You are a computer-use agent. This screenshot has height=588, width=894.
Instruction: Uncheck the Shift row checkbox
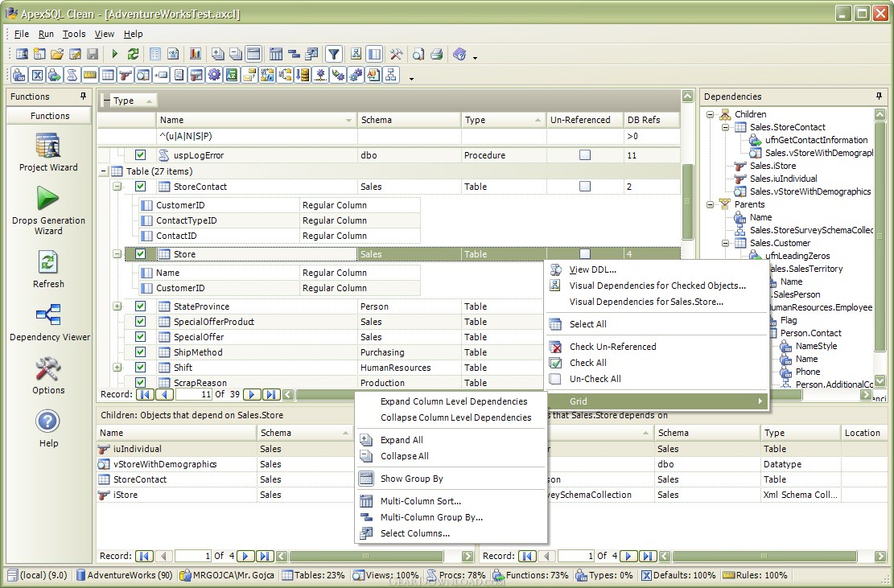(140, 368)
